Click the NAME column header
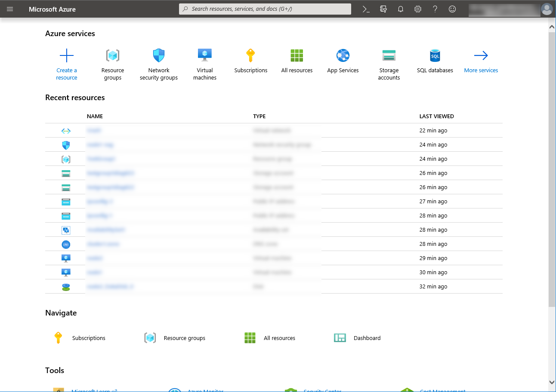 tap(95, 116)
